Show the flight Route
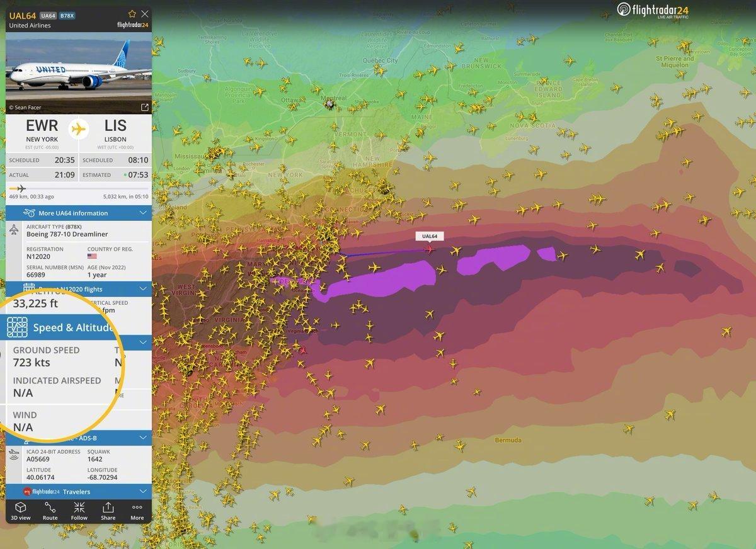This screenshot has width=756, height=549. coord(50,511)
